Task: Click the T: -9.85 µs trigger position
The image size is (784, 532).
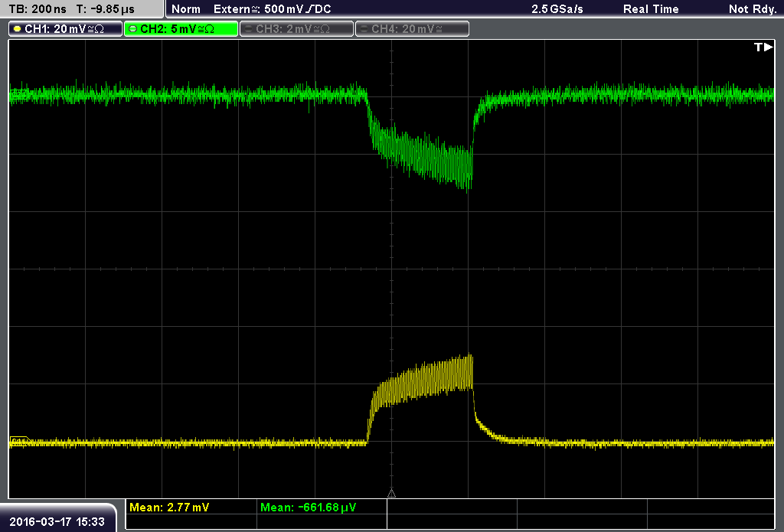Action: coord(105,9)
